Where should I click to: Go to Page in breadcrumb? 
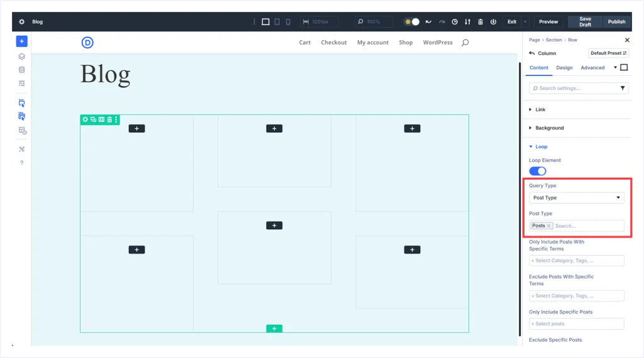pyautogui.click(x=535, y=40)
